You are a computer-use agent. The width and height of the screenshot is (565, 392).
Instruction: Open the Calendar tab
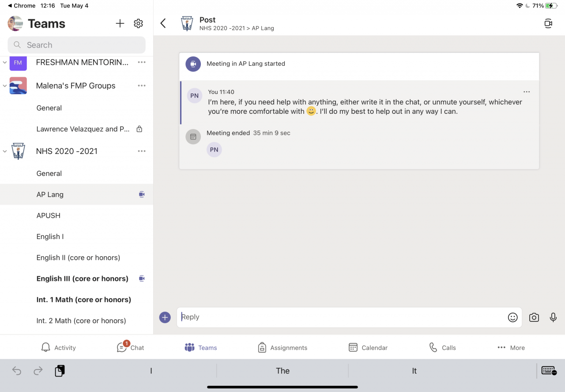pos(368,347)
